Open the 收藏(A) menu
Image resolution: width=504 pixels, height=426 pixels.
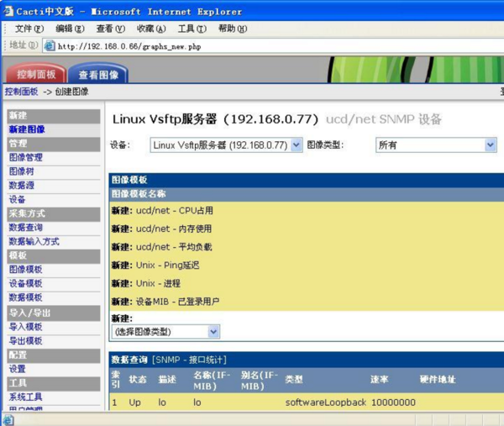[x=151, y=29]
